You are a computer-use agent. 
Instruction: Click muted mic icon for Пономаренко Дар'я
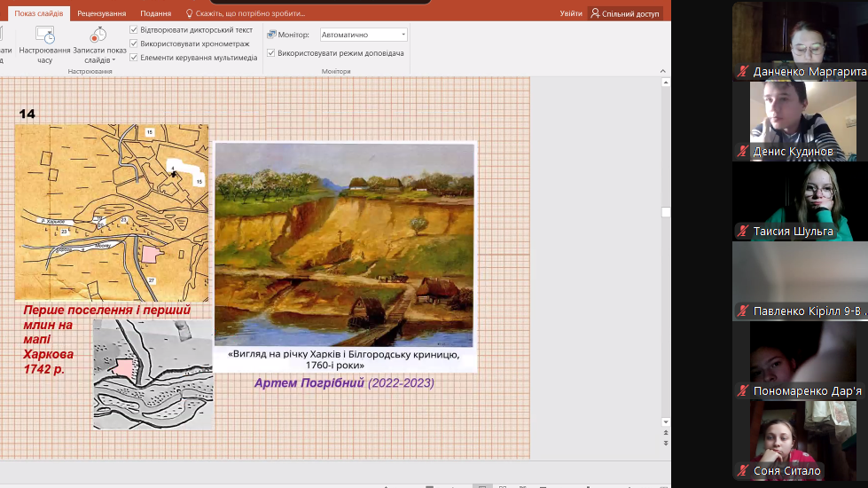743,391
